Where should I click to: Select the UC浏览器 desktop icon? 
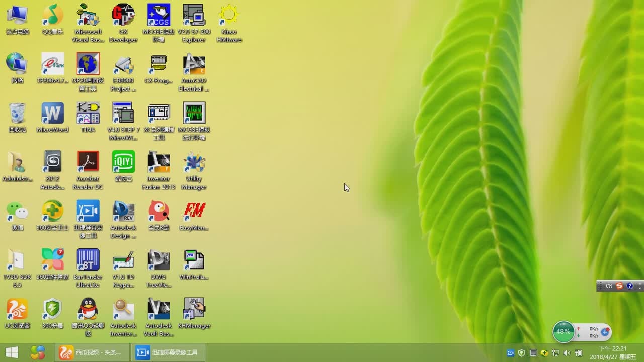point(17,314)
